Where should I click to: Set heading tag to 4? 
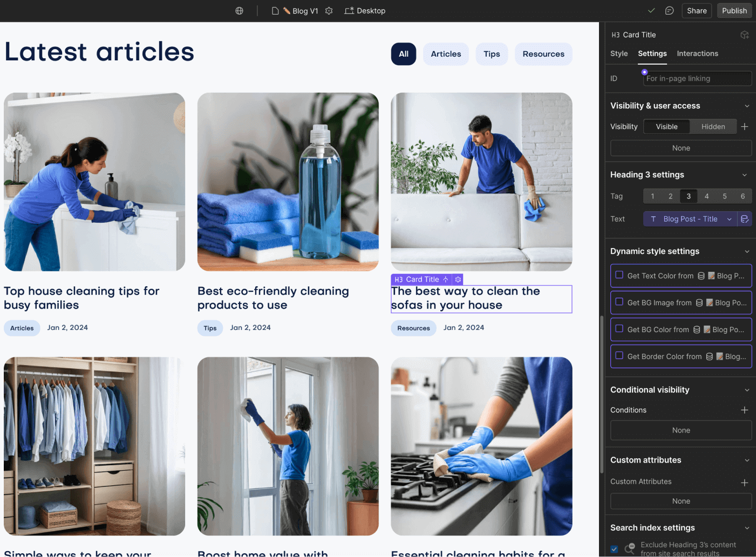point(707,196)
